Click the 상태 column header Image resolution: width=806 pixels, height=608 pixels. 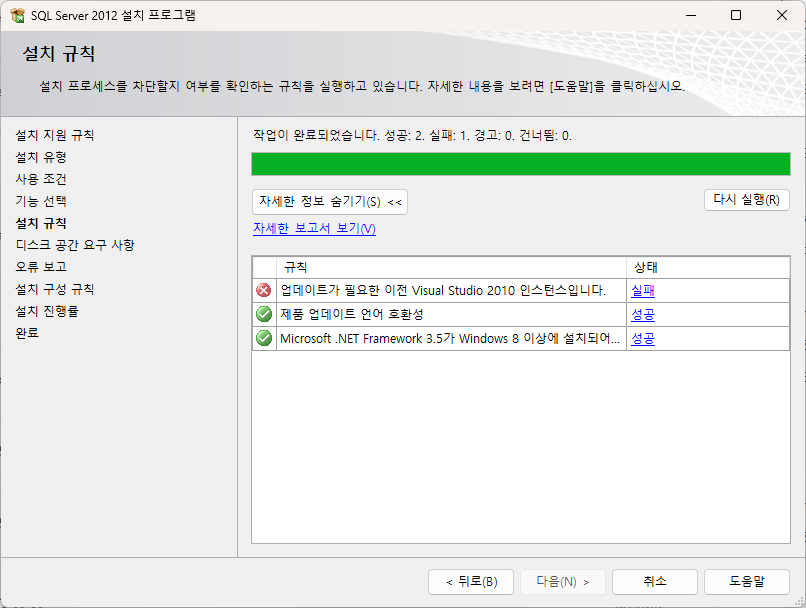(x=708, y=267)
